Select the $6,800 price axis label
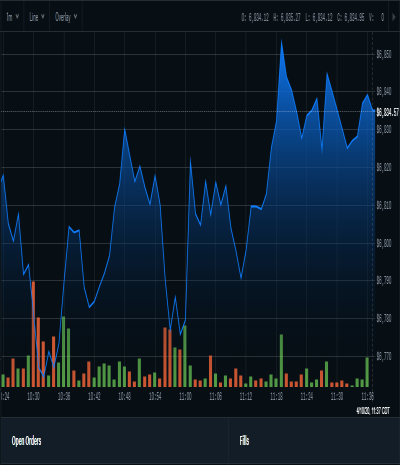The image size is (400, 465). pos(384,243)
